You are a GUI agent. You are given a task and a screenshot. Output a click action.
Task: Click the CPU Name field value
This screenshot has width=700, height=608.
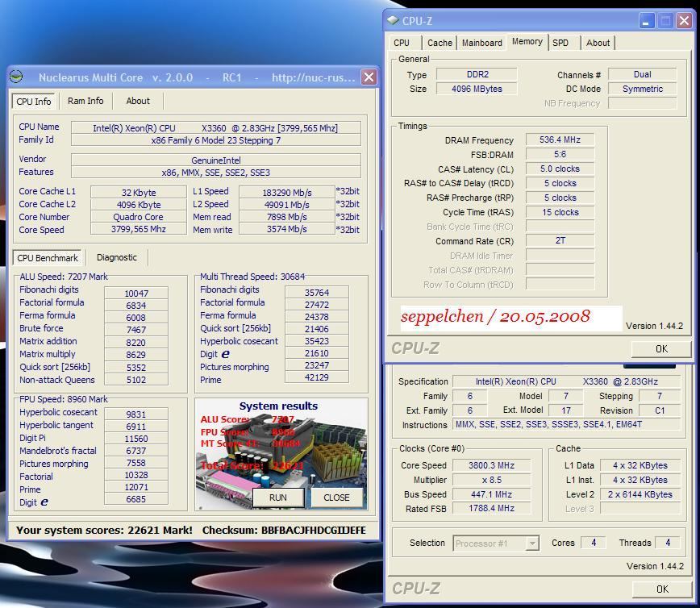coord(215,128)
